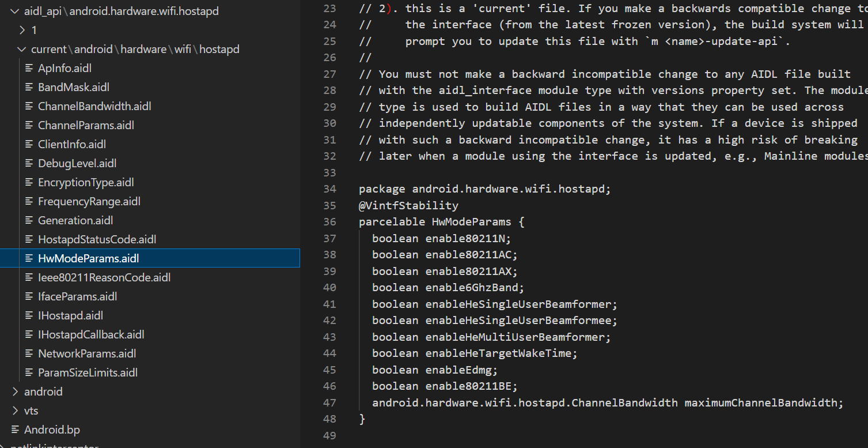Viewport: 868px width, 448px height.
Task: Click the file icon next to IHostapd.aidl
Action: tap(29, 315)
